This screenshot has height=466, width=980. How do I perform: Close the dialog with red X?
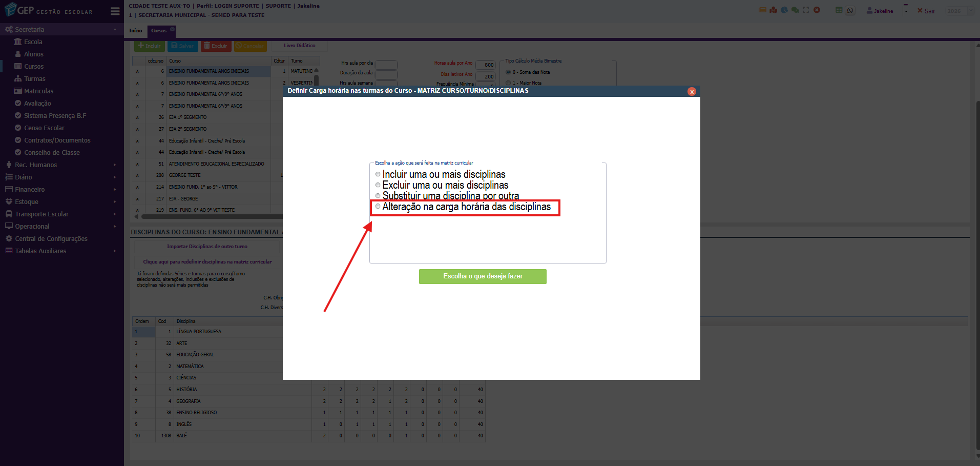pos(692,92)
